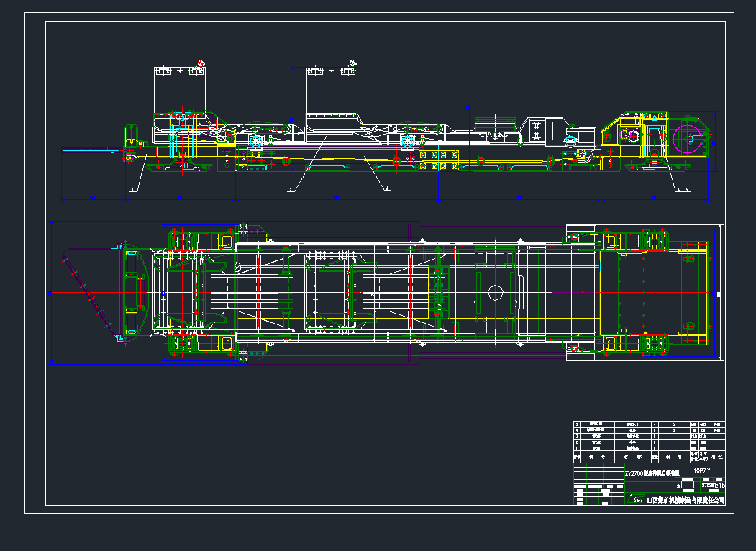Click the cyan bar at side view's far left

click(x=88, y=150)
